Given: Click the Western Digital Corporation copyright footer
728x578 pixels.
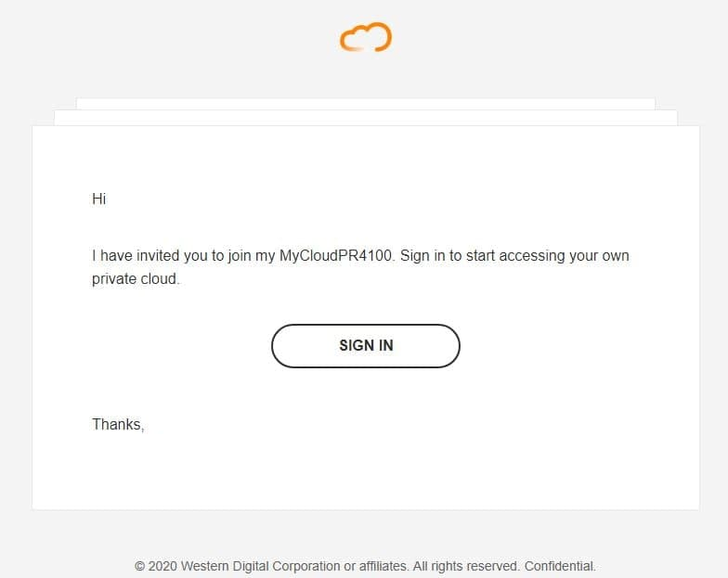Looking at the screenshot, I should (x=365, y=566).
